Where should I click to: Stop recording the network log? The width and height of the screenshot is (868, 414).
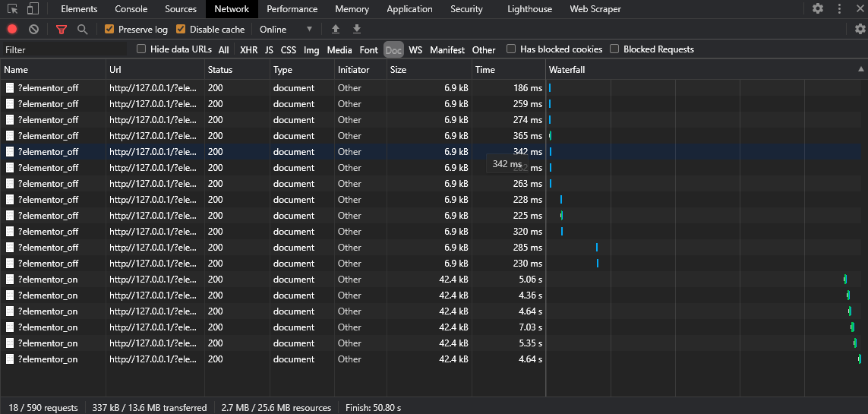click(x=12, y=30)
